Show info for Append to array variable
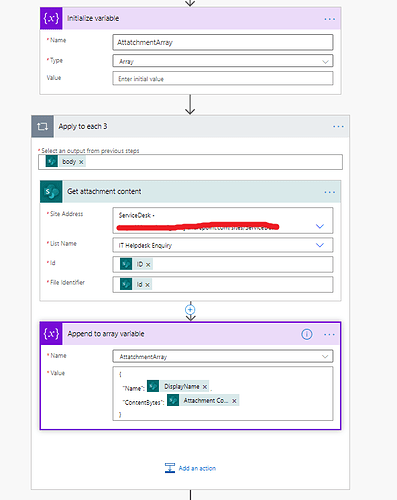 (x=307, y=334)
